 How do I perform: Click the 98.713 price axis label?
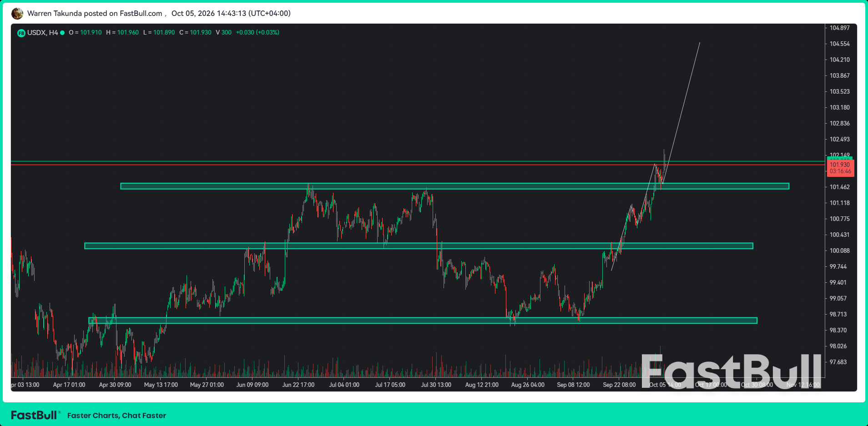point(838,315)
